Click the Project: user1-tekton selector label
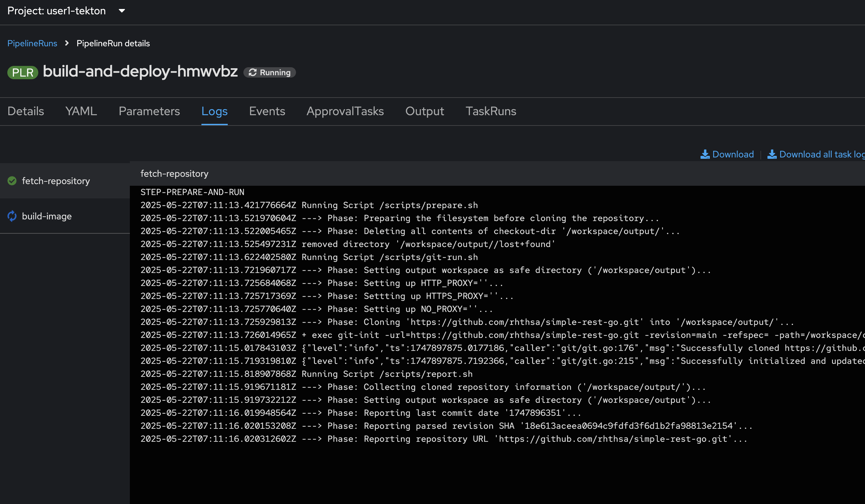 pos(57,11)
